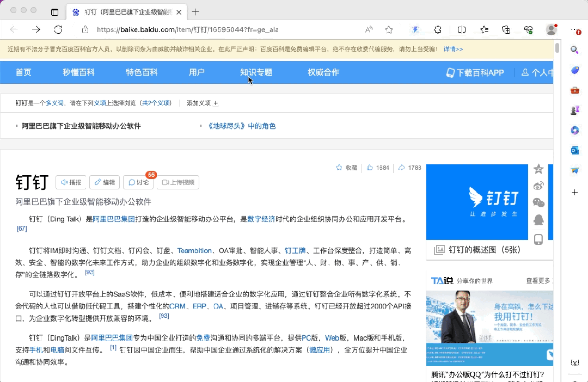
Task: Open the sidebar search icon
Action: pyautogui.click(x=574, y=50)
